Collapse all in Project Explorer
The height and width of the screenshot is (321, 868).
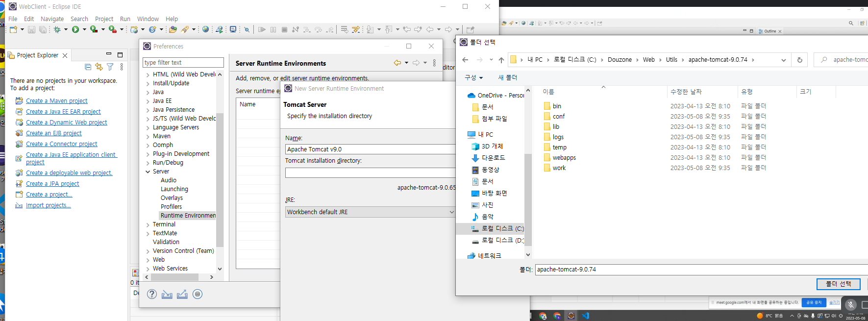click(x=88, y=67)
